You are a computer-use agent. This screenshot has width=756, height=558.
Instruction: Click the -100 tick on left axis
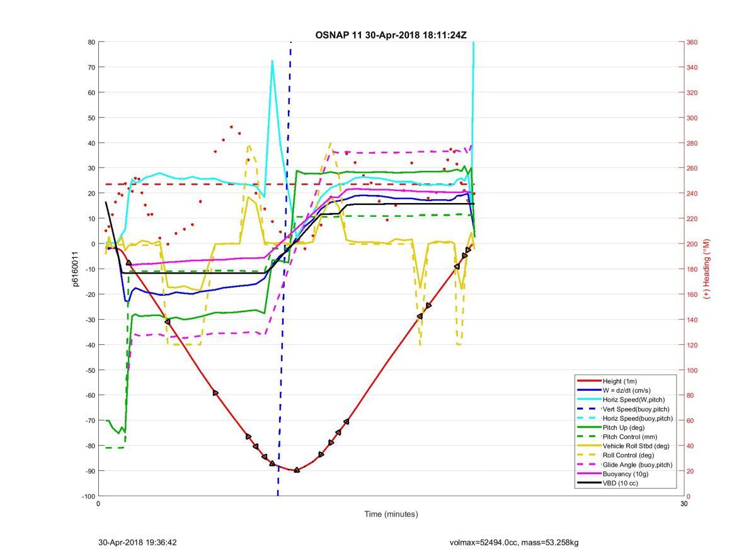point(88,496)
